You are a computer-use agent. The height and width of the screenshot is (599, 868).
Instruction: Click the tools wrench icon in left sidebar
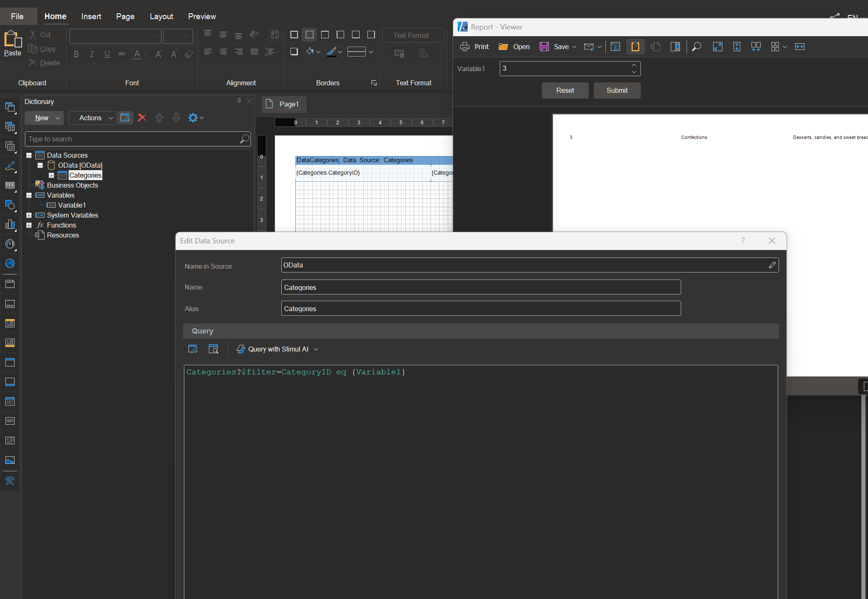10,481
